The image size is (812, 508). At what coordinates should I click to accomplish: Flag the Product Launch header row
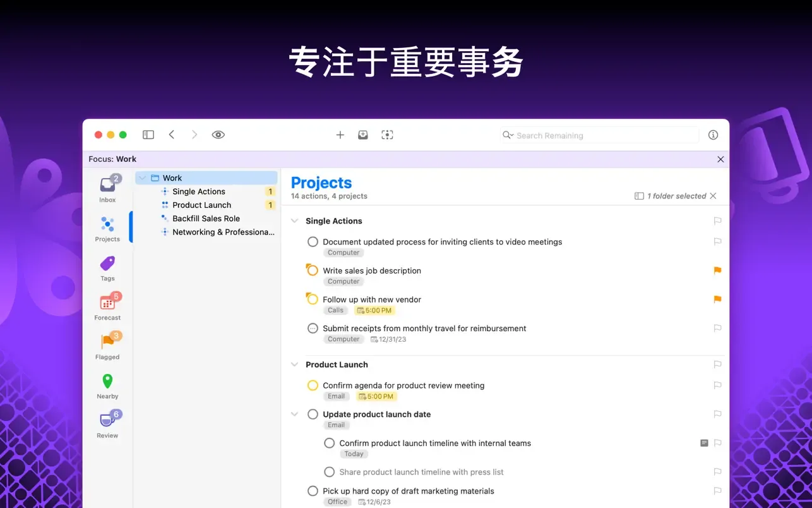click(x=717, y=365)
